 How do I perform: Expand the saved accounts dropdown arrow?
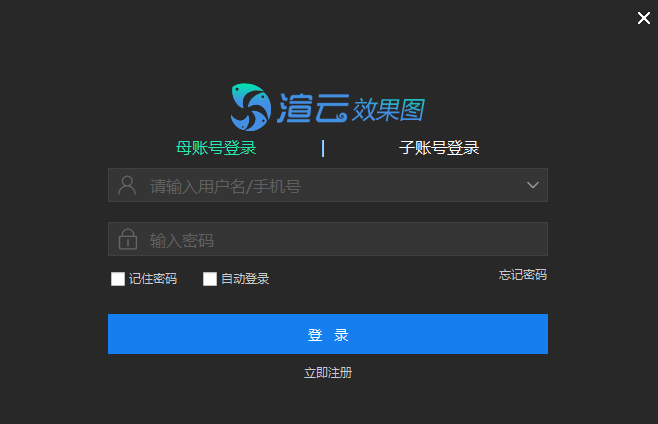pos(533,185)
